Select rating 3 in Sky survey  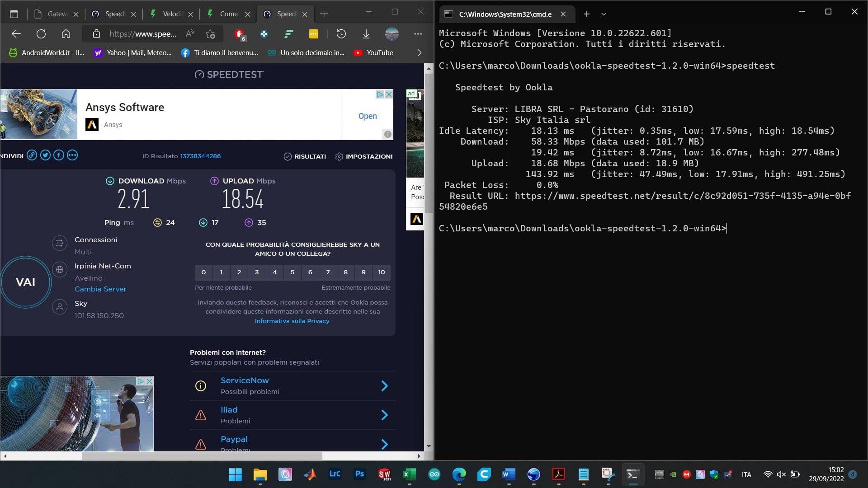257,272
